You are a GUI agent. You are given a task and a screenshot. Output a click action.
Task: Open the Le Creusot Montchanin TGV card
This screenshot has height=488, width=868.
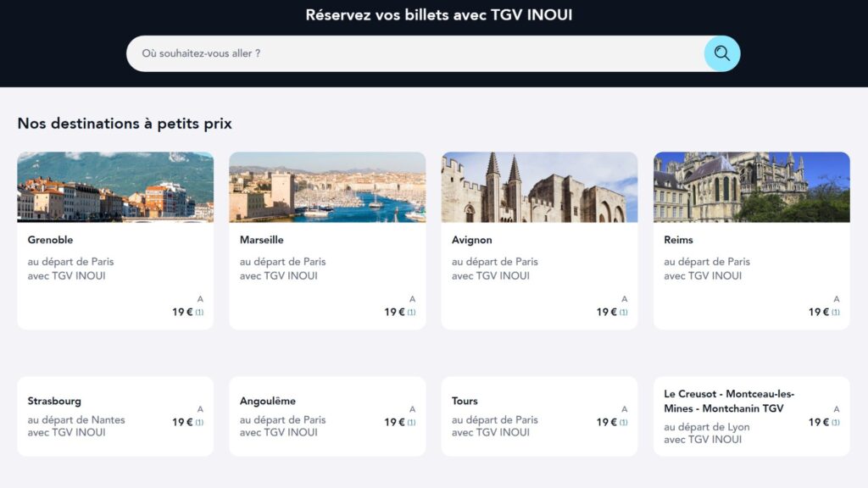point(751,415)
